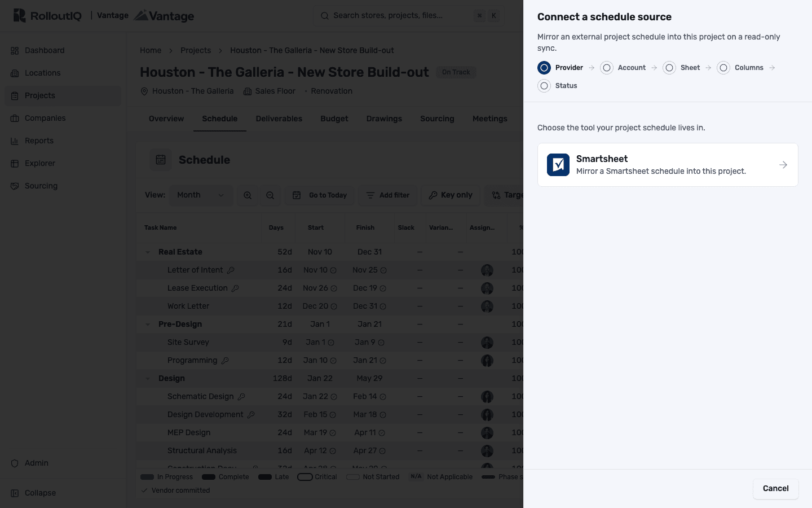Viewport: 812px width, 508px height.
Task: Click the zoom out magnifier icon
Action: (270, 195)
